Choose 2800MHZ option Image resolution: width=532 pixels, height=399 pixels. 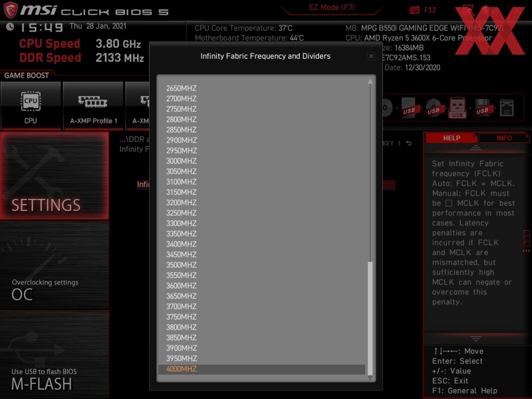[181, 119]
